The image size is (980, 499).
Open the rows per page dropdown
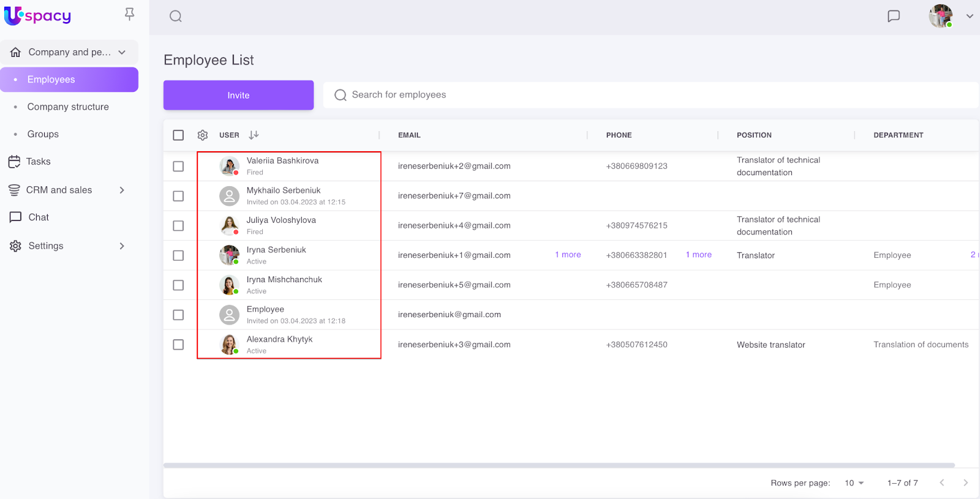[854, 483]
